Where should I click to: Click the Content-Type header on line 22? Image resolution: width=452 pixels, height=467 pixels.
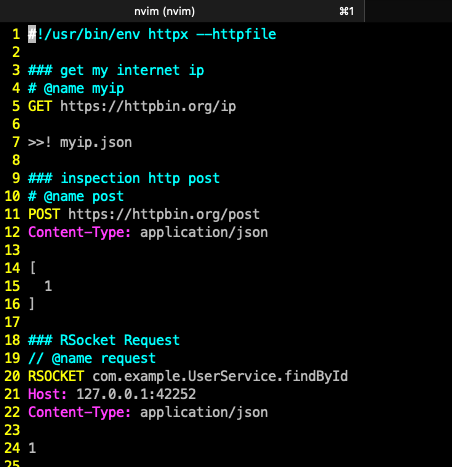[80, 412]
